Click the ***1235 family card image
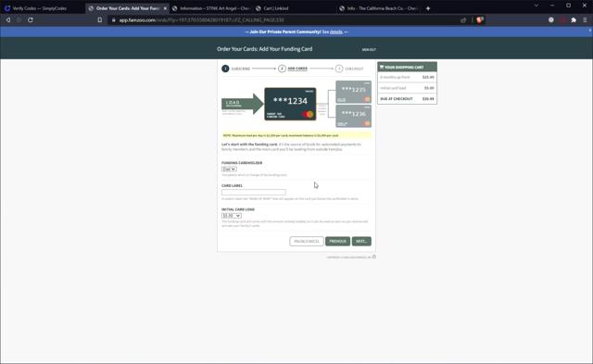 point(354,92)
